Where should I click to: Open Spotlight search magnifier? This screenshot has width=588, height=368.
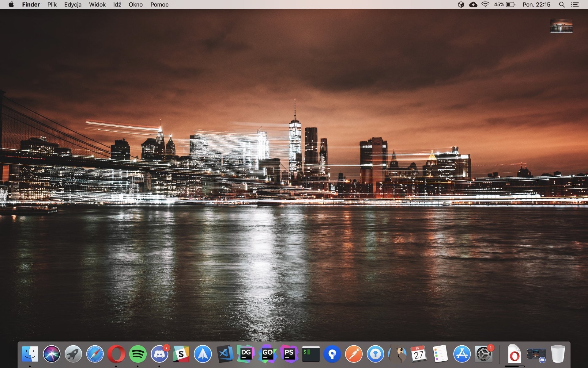(x=562, y=5)
